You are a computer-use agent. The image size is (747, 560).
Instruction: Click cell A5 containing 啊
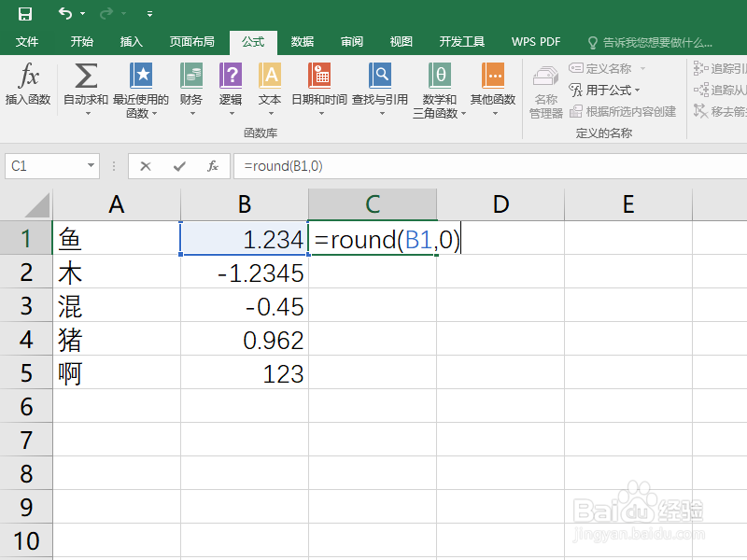116,372
